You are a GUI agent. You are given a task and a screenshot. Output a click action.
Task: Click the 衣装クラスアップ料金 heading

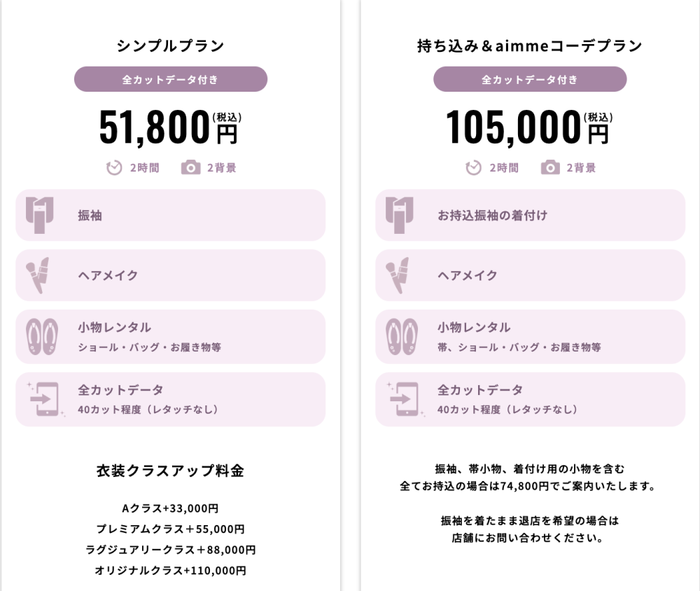pos(171,471)
